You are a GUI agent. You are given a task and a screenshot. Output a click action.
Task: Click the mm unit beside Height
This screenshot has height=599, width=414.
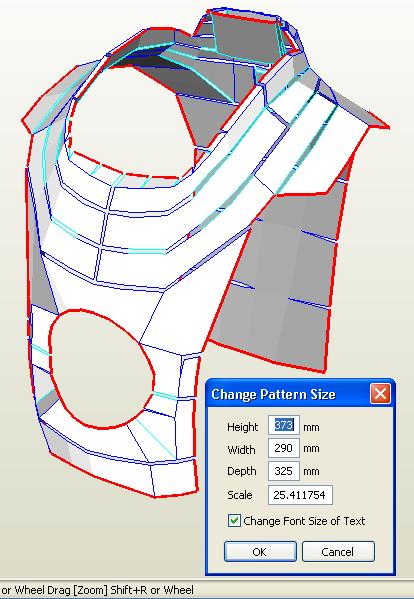point(311,427)
